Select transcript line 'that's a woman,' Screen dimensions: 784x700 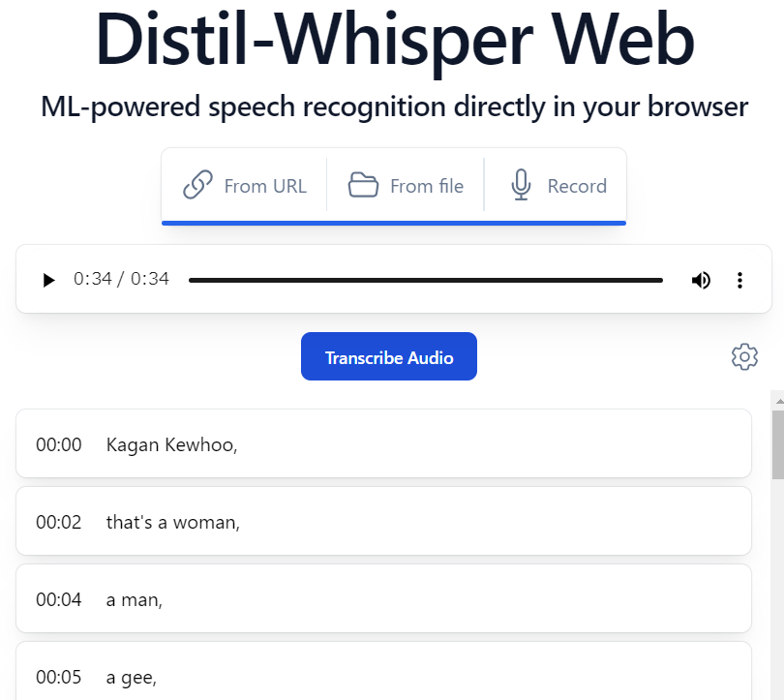[x=383, y=521]
